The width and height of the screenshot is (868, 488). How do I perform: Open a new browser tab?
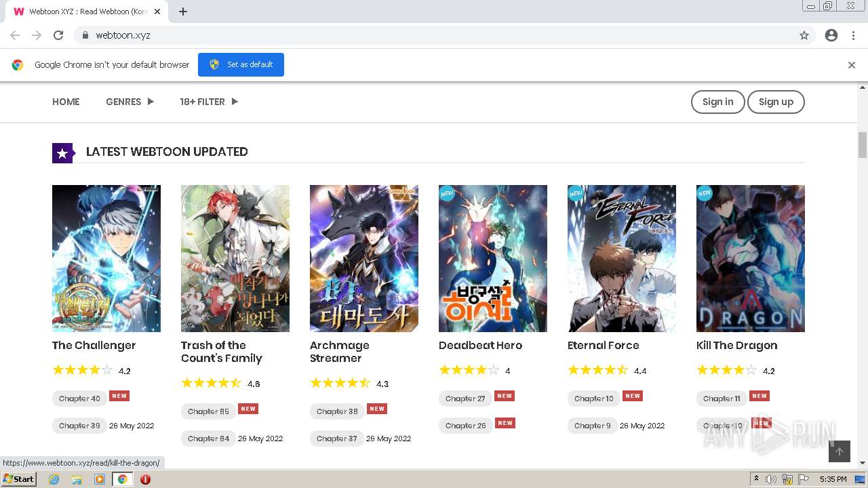coord(183,12)
